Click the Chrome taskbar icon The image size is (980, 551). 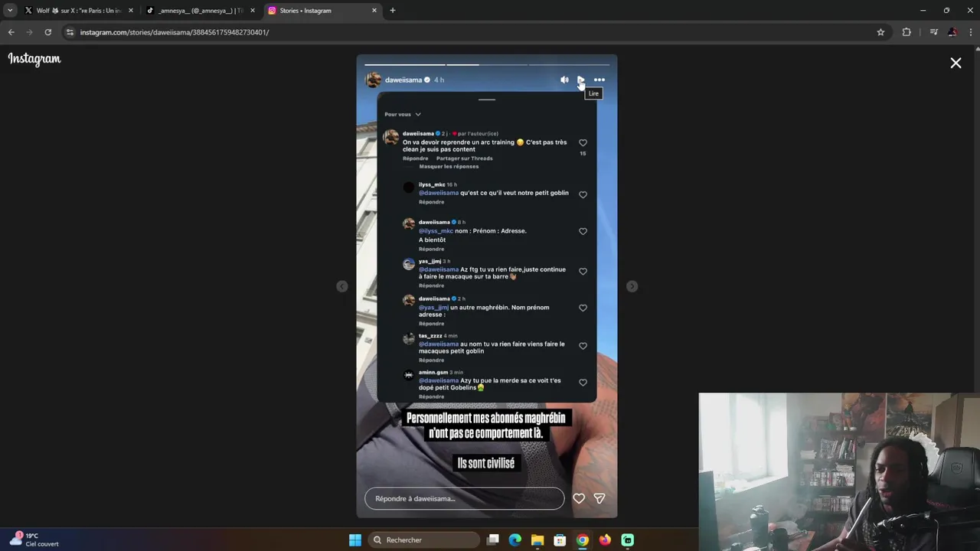[x=583, y=540]
